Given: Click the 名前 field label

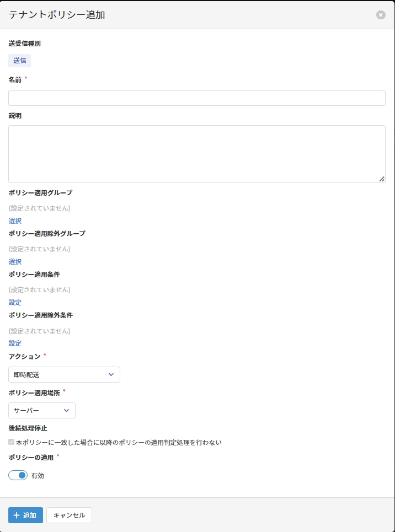Looking at the screenshot, I should coord(15,80).
